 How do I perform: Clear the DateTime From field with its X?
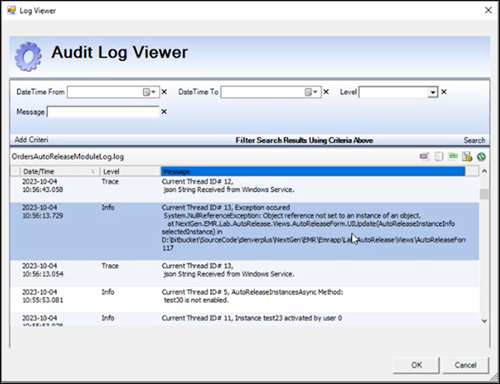click(x=164, y=92)
